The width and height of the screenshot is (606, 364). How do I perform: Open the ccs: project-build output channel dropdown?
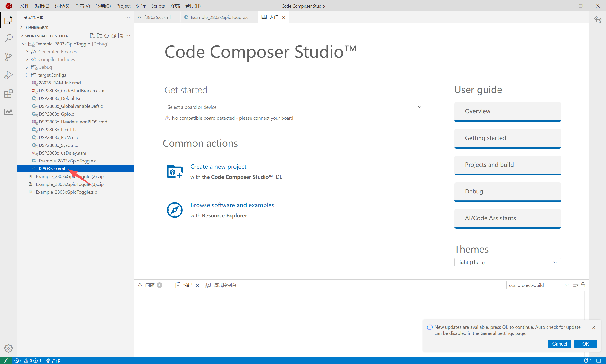click(539, 285)
